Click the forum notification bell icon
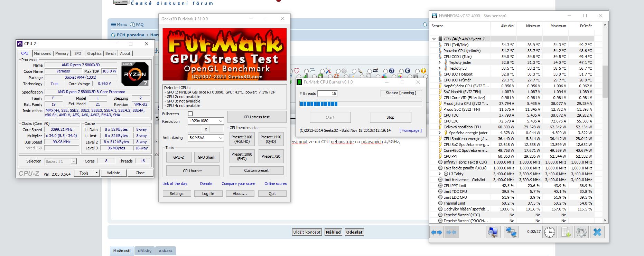The image size is (644, 256). click(424, 24)
